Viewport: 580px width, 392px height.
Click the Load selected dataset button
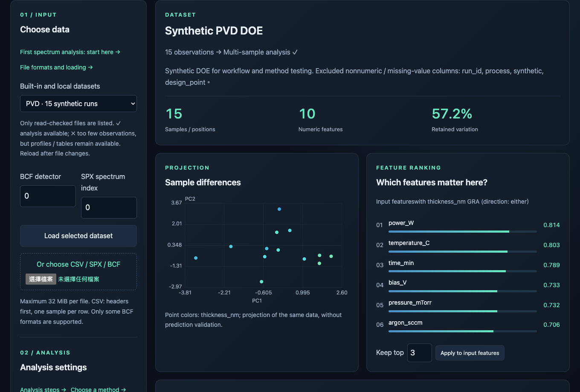[x=78, y=236]
